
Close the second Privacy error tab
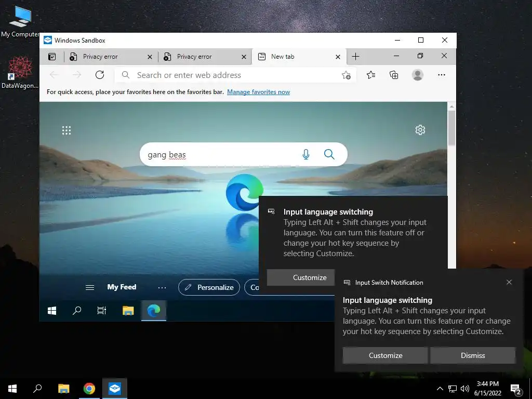click(x=244, y=57)
